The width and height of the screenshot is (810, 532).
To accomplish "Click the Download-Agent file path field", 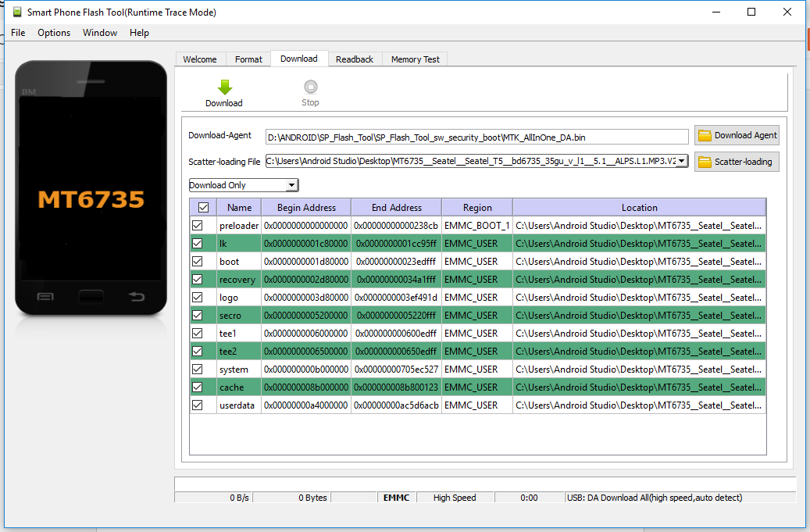I will 476,134.
